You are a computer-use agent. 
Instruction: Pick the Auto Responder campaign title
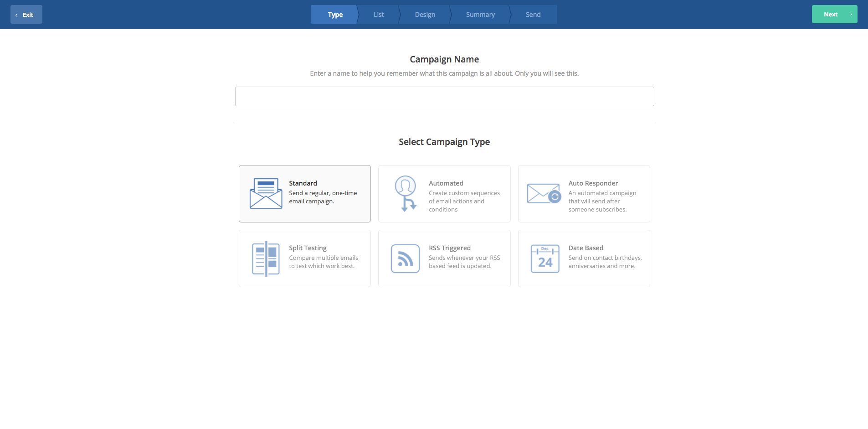tap(593, 183)
